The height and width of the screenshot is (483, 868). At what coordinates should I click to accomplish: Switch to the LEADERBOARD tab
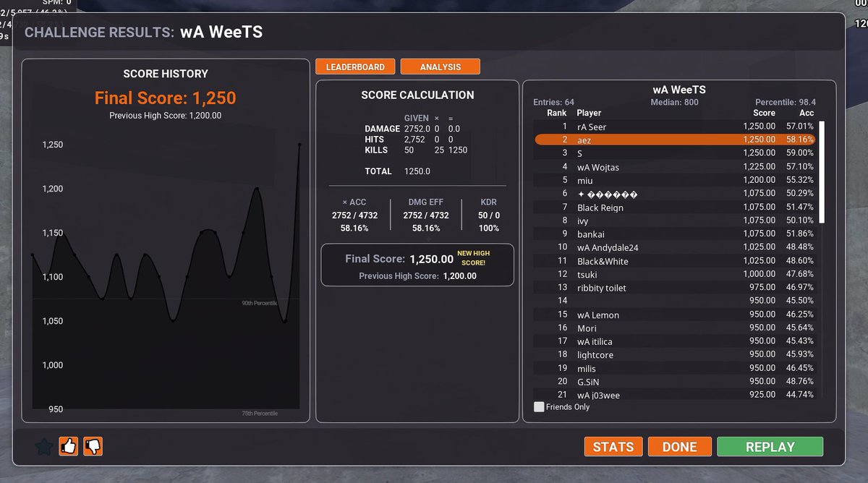pos(355,67)
